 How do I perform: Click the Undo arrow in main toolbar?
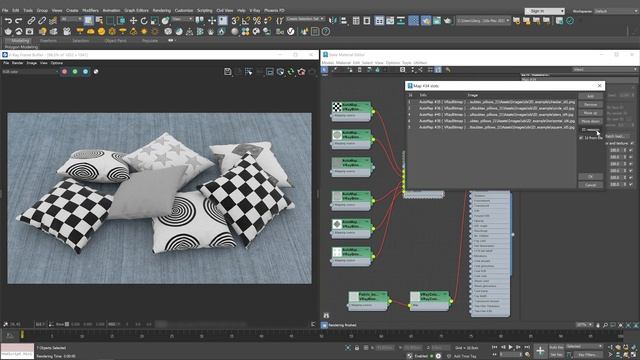pos(8,20)
